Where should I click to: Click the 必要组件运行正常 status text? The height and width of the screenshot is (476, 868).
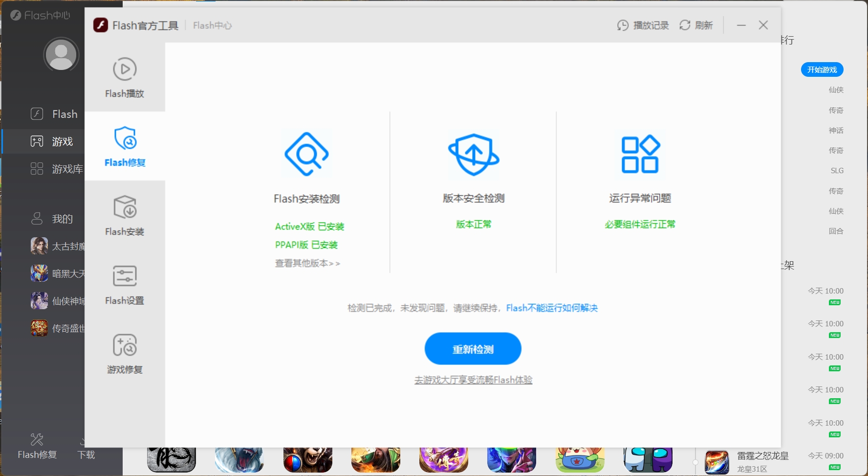pos(640,224)
